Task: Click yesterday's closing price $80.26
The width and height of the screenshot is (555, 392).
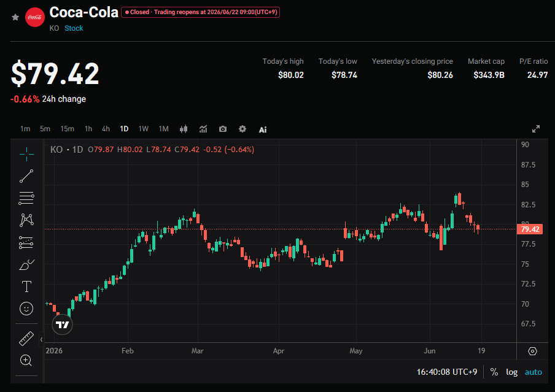Action: tap(440, 75)
